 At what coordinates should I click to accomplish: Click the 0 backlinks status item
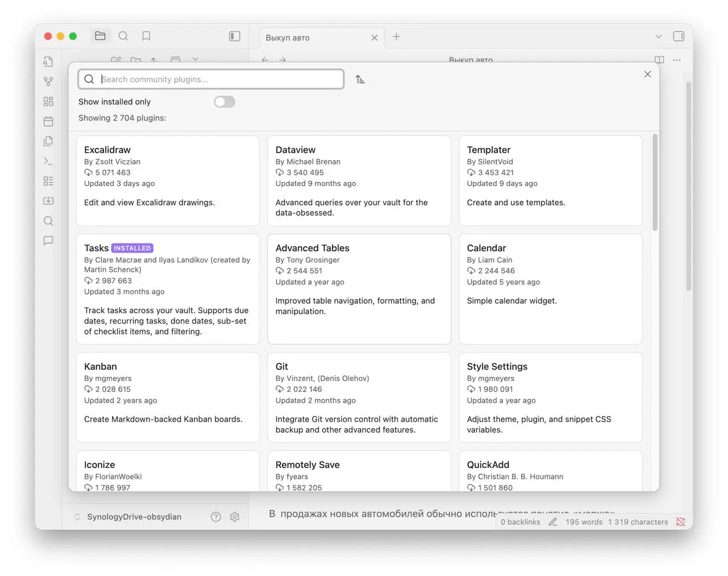520,522
